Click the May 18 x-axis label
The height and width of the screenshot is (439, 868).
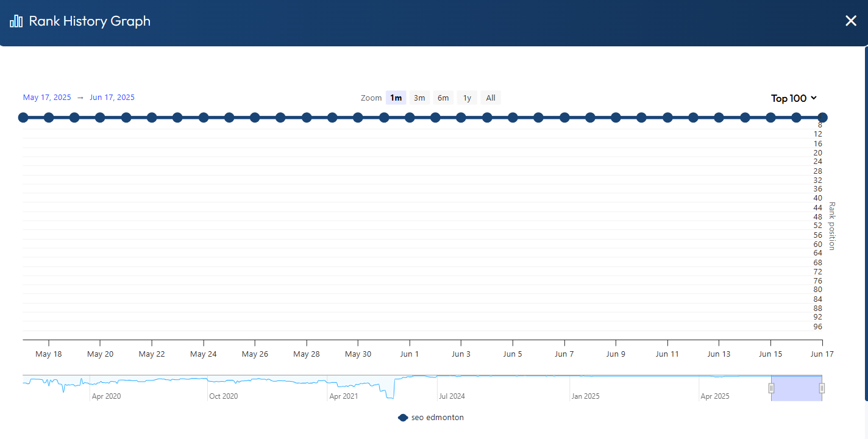[49, 354]
